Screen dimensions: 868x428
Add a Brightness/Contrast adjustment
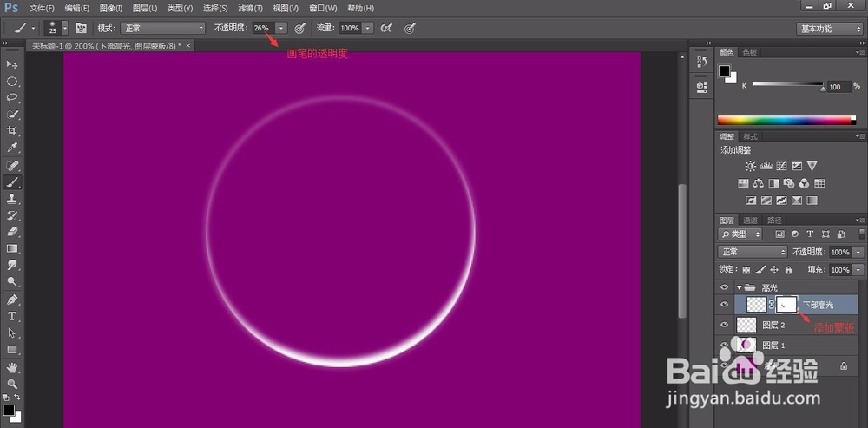[750, 166]
